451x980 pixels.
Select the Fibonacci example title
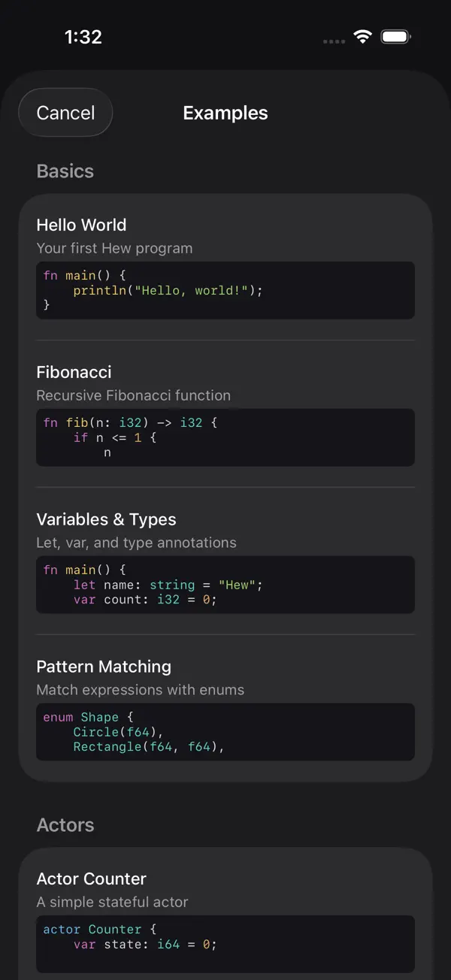[74, 372]
